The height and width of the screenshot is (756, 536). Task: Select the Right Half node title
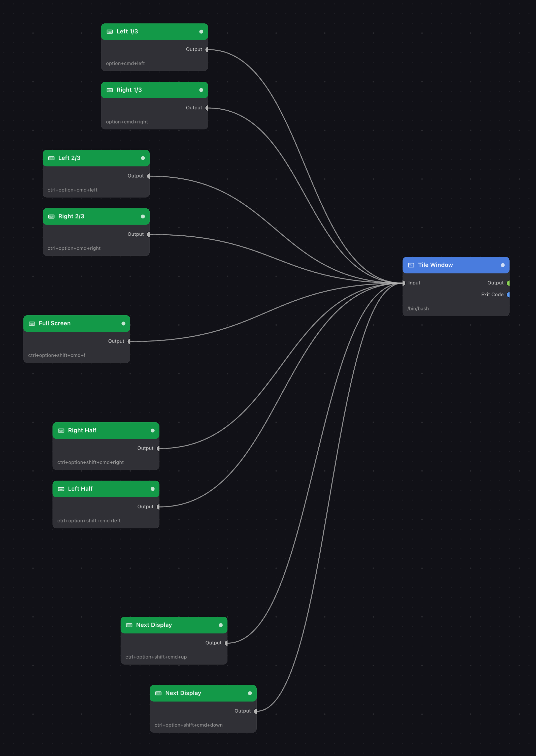click(x=82, y=430)
